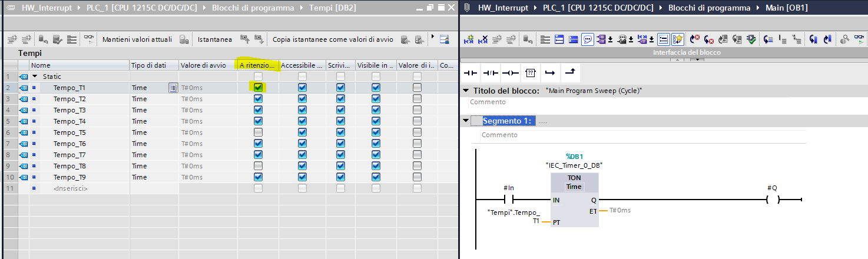Click the open branch icon

coord(550,73)
